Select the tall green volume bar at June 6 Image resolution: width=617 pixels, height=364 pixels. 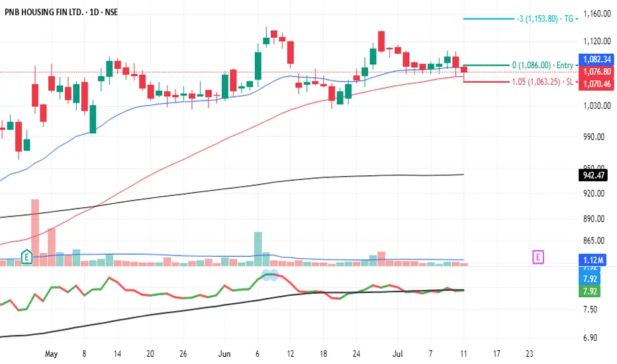coord(258,249)
